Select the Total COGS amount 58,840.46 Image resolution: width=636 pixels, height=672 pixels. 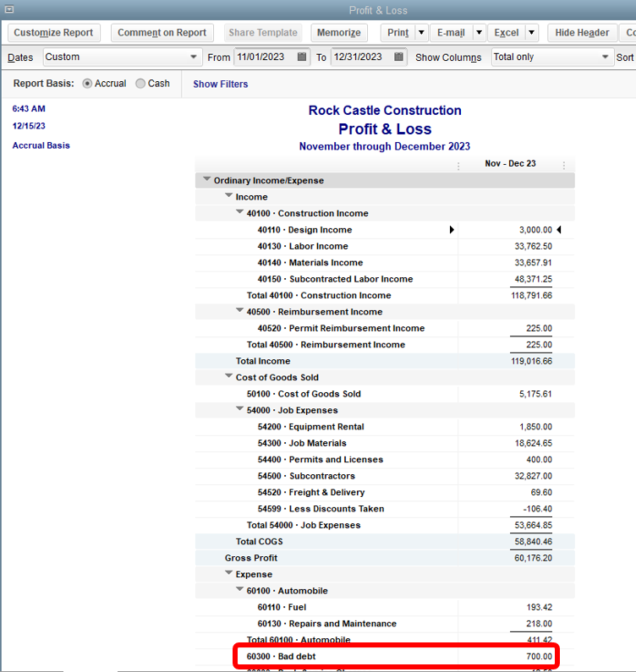(533, 542)
